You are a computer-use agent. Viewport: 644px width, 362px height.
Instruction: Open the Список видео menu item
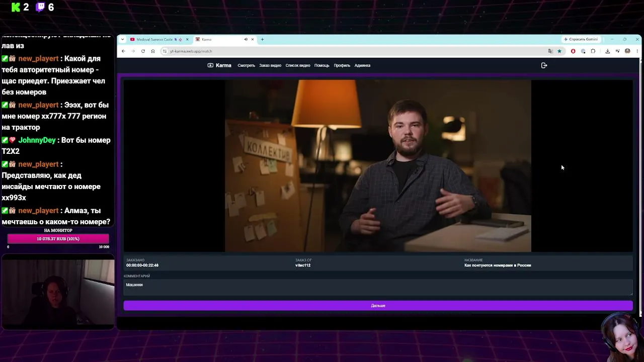[298, 65]
